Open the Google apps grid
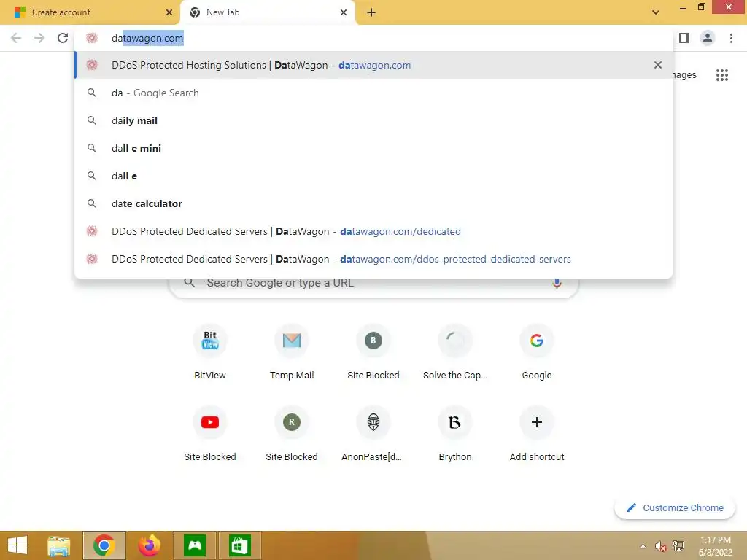 coord(722,75)
